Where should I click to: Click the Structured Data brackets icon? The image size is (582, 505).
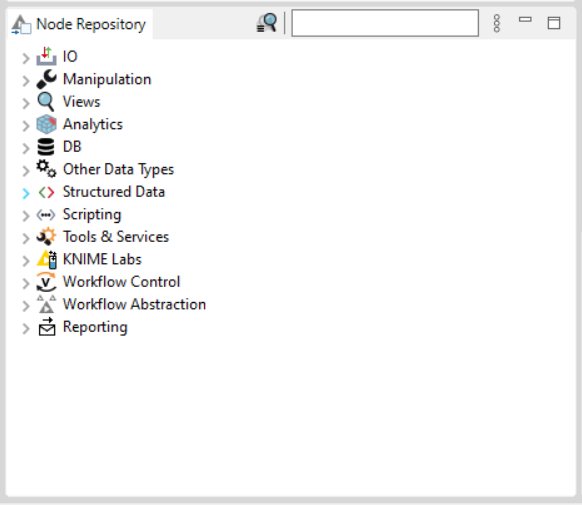pyautogui.click(x=46, y=192)
